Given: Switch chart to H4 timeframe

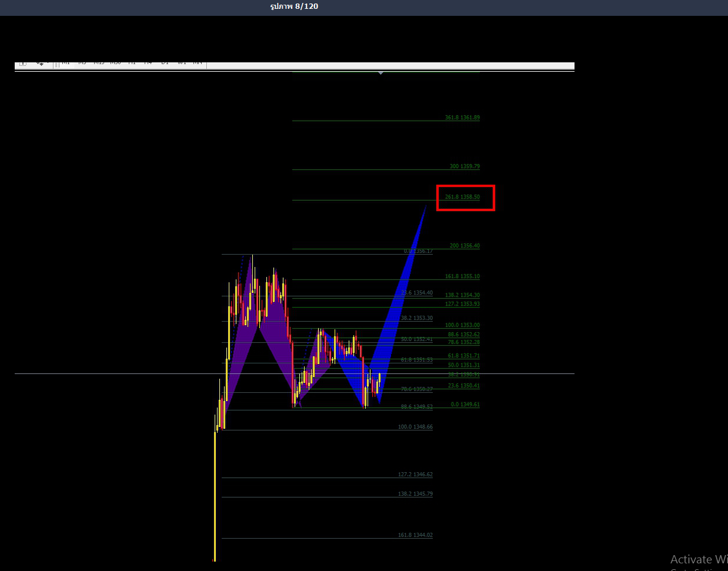Looking at the screenshot, I should tap(148, 63).
